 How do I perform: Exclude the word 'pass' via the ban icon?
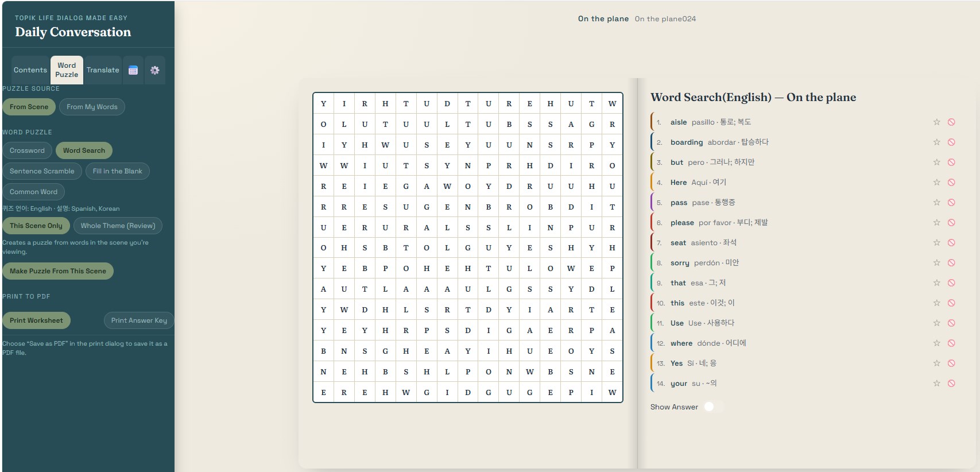pos(951,203)
